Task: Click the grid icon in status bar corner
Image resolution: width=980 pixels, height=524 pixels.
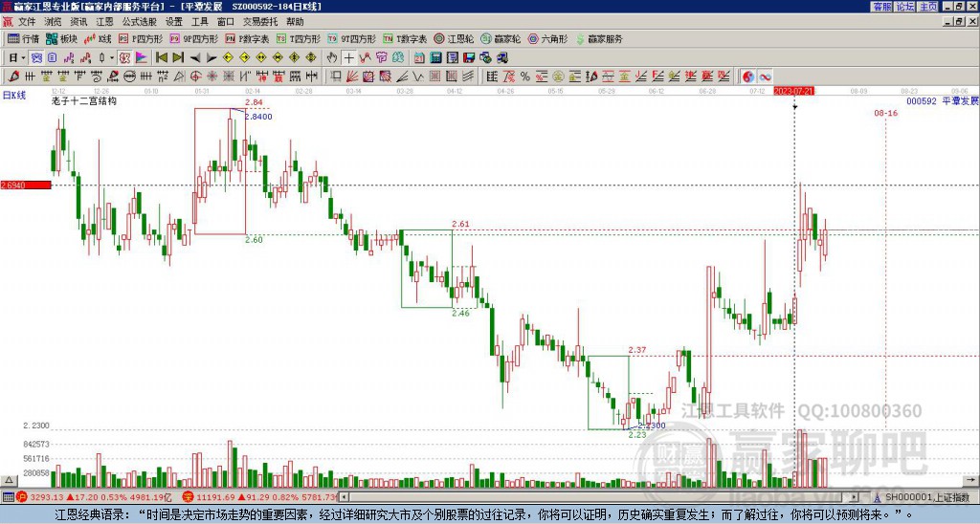Action: click(x=8, y=497)
